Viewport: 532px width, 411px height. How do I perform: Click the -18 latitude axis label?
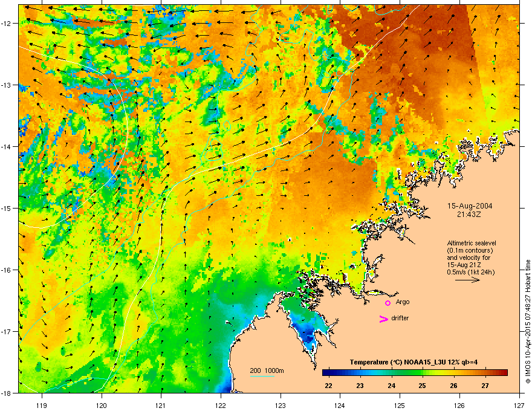(6, 393)
